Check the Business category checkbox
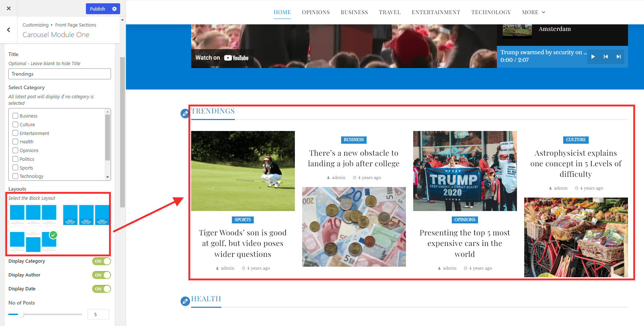 15,116
